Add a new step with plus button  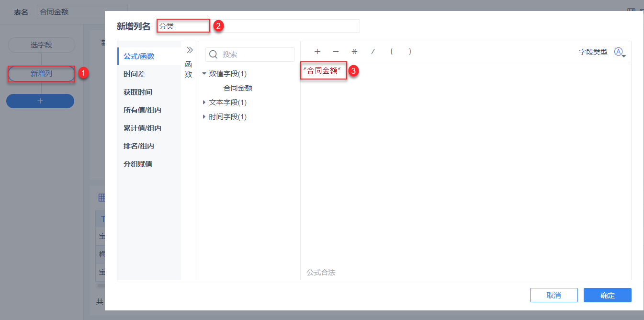coord(40,101)
